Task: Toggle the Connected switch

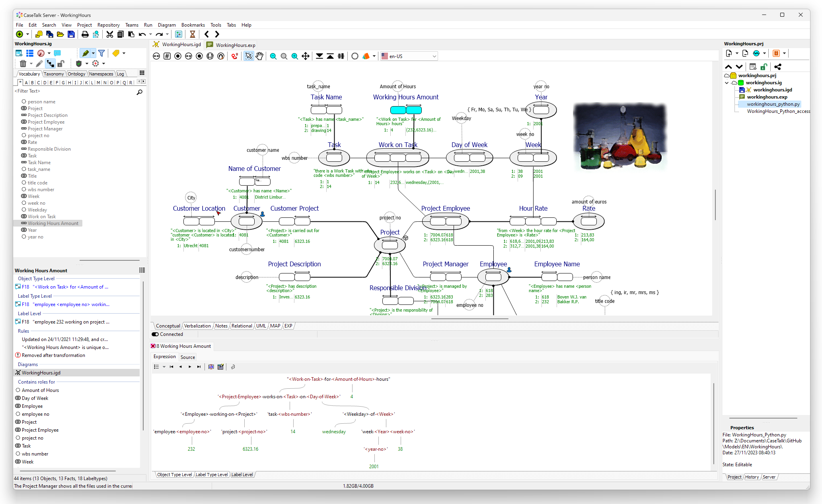Action: pos(155,334)
